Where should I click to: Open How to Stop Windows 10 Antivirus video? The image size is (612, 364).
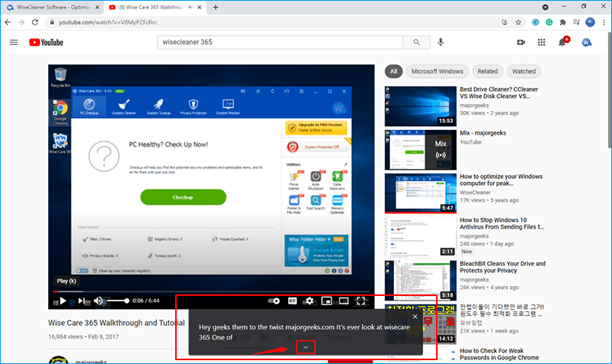pyautogui.click(x=502, y=223)
